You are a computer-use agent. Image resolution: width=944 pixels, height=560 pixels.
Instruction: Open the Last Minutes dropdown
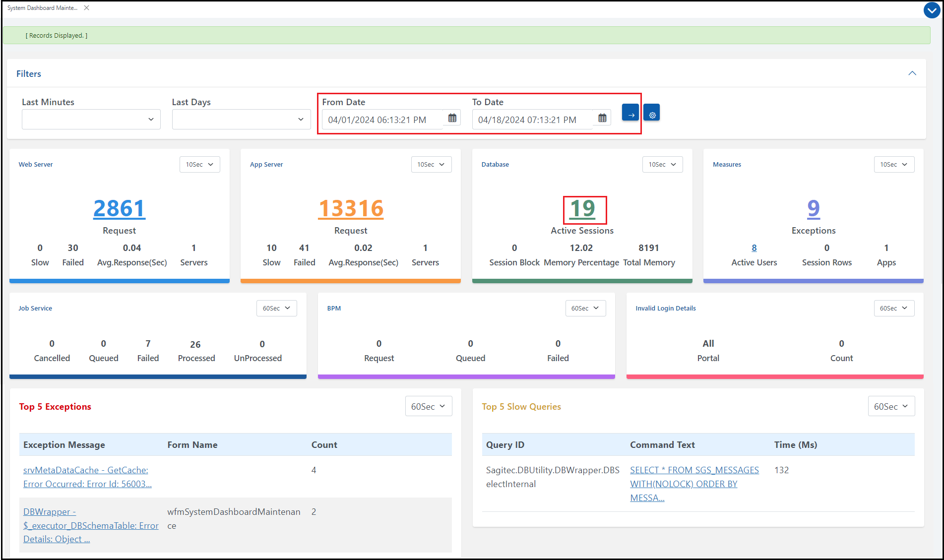pyautogui.click(x=91, y=119)
